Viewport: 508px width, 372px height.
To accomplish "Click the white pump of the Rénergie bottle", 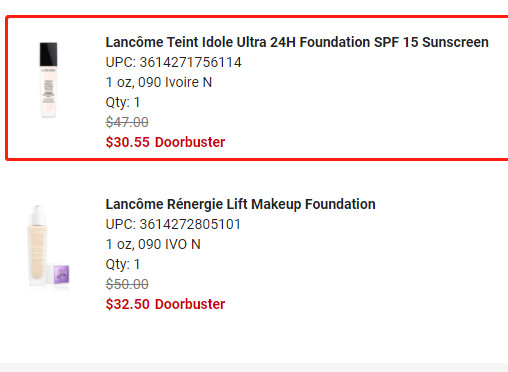I will (x=37, y=215).
